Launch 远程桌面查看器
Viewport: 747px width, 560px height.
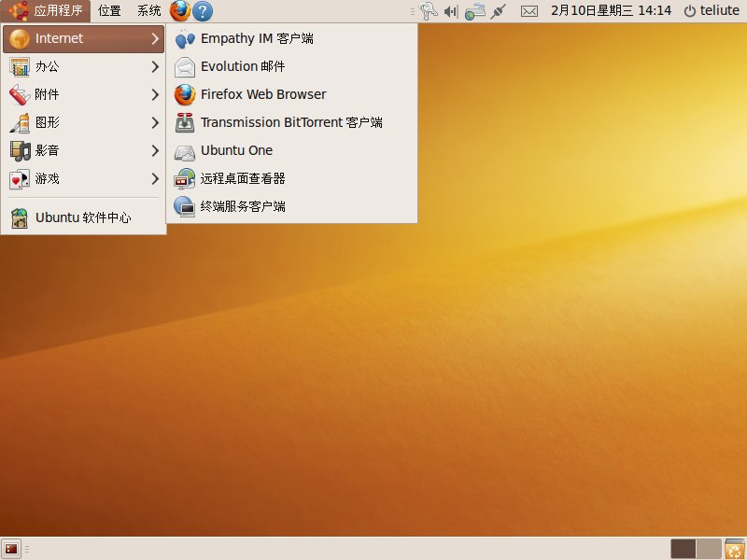[x=291, y=179]
